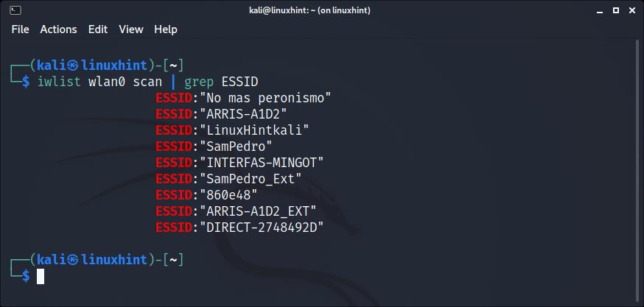Open the Edit menu
The image size is (644, 307).
pos(98,29)
